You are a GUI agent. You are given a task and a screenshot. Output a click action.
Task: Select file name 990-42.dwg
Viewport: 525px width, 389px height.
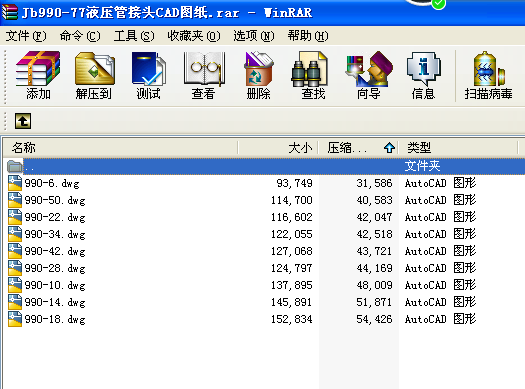(55, 251)
